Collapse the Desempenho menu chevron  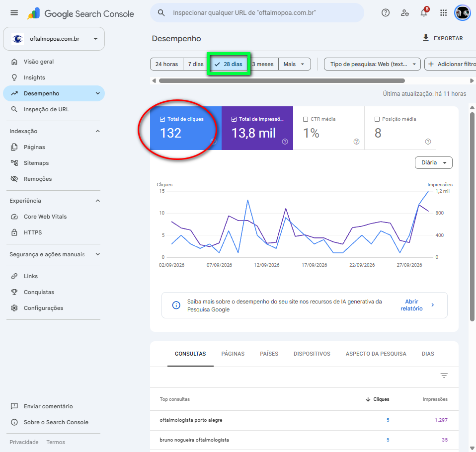(x=98, y=93)
